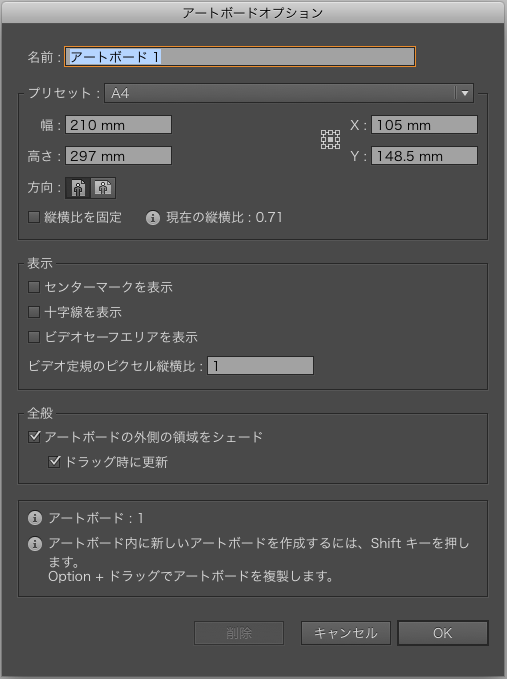Uncheck アートボードの外側の領域をシェード

34,436
